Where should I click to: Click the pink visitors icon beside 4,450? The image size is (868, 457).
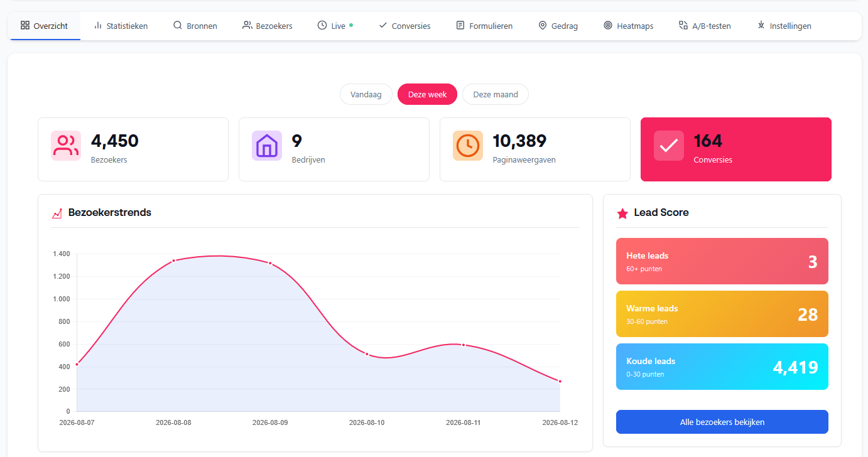[66, 146]
